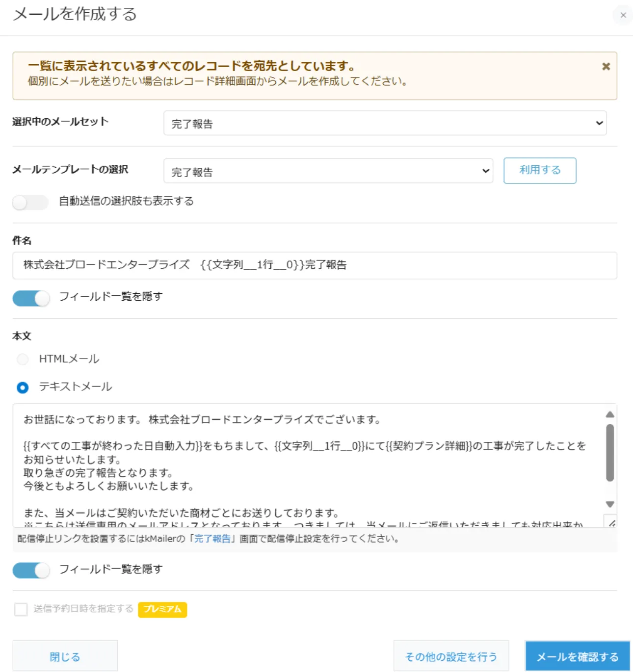Click the その他の設定を行う button
This screenshot has width=633, height=672.
(x=451, y=656)
